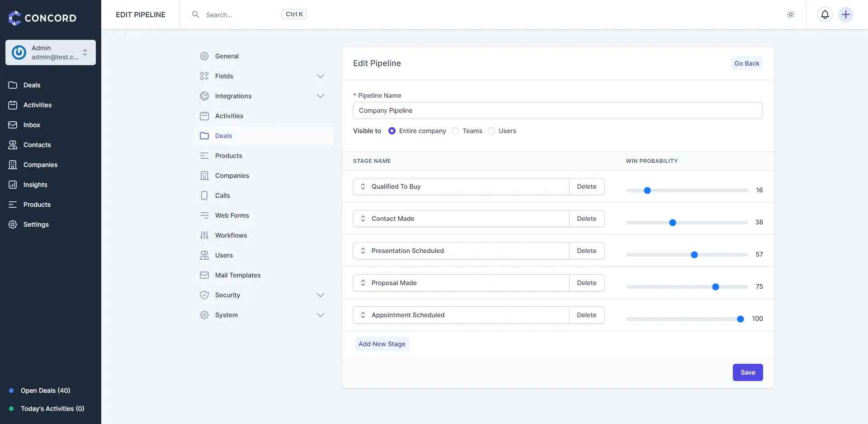
Task: Expand the Fields settings section
Action: (x=321, y=76)
